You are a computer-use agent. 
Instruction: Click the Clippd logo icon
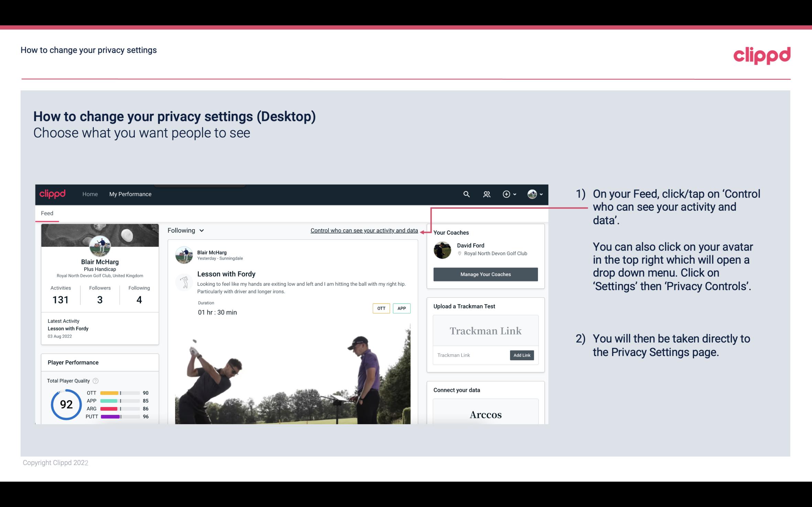pyautogui.click(x=762, y=54)
